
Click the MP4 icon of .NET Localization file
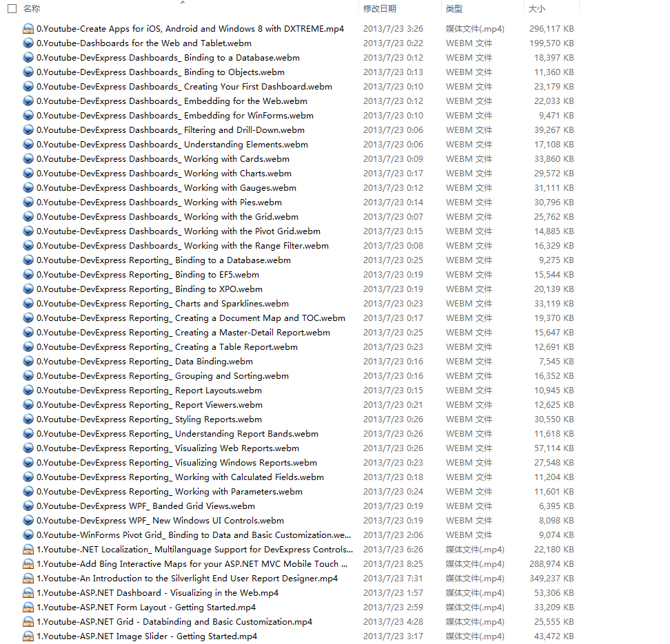click(28, 550)
